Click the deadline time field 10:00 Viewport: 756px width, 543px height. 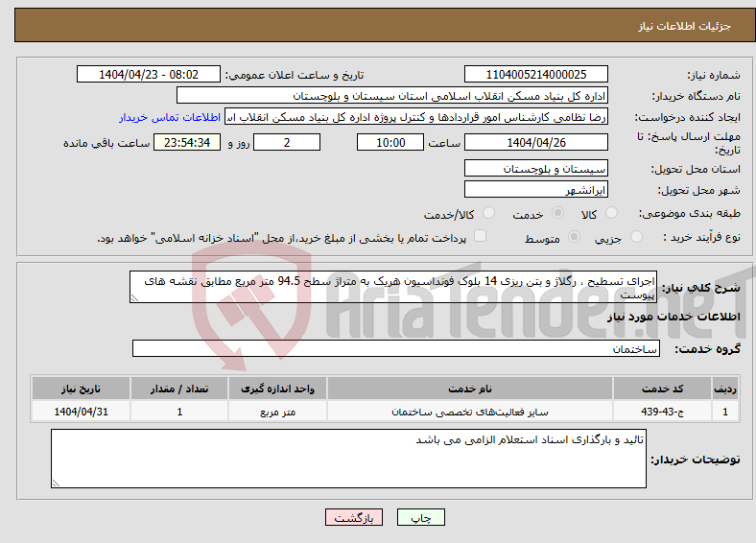[390, 142]
